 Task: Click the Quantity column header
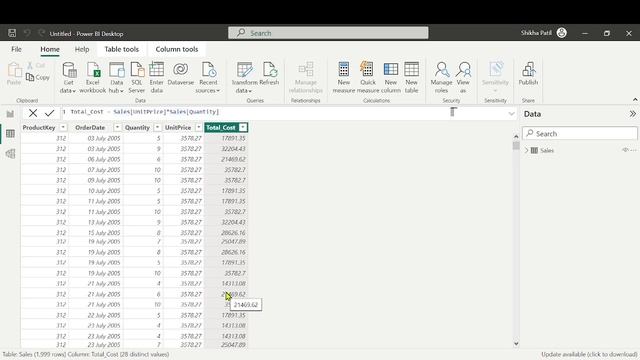tap(137, 127)
